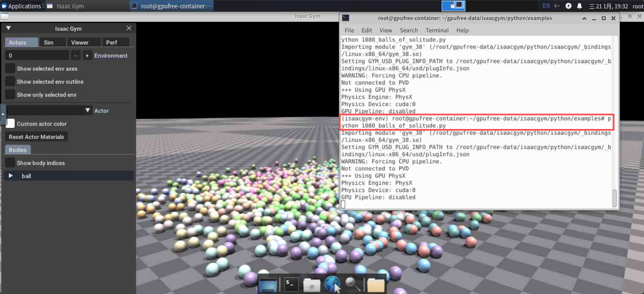Collapse the Isaac Gym panel triangle
The width and height of the screenshot is (644, 294).
(8, 28)
